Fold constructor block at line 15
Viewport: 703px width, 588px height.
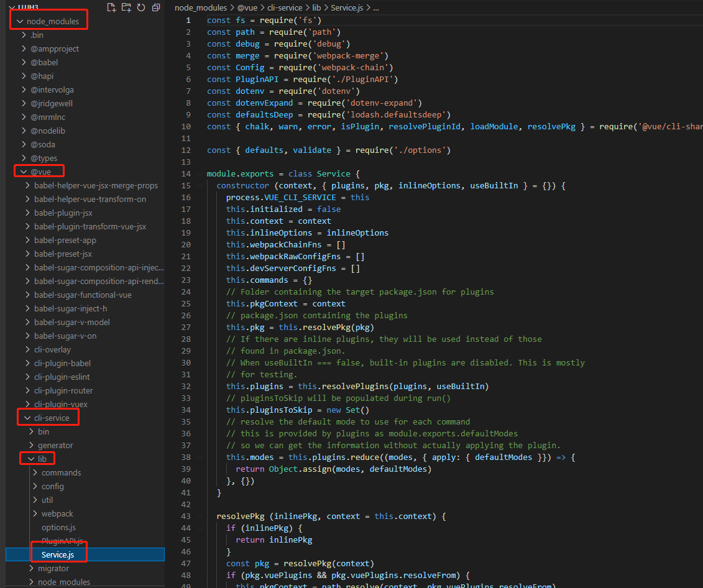(x=200, y=185)
